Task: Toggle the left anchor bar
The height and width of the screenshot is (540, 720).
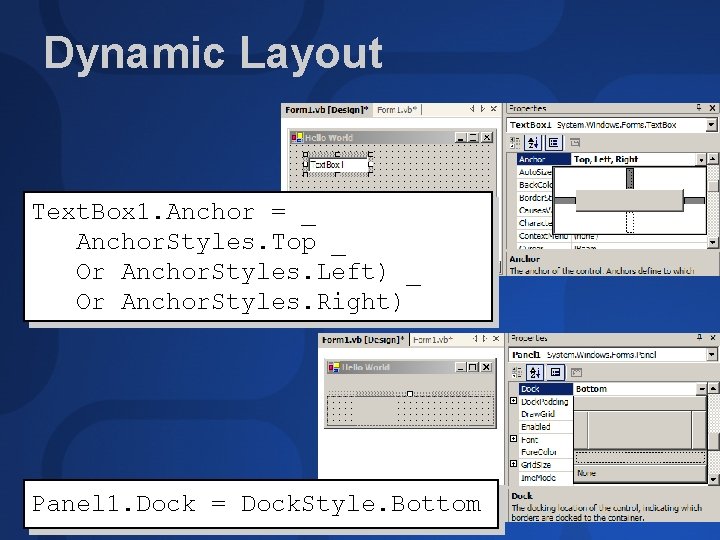Action: point(565,201)
